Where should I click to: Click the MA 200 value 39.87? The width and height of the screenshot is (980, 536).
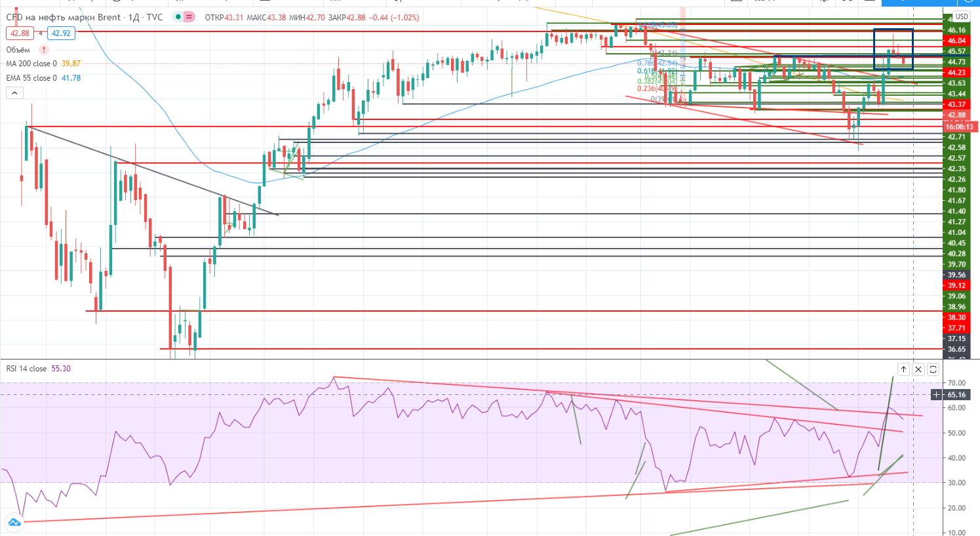click(71, 64)
